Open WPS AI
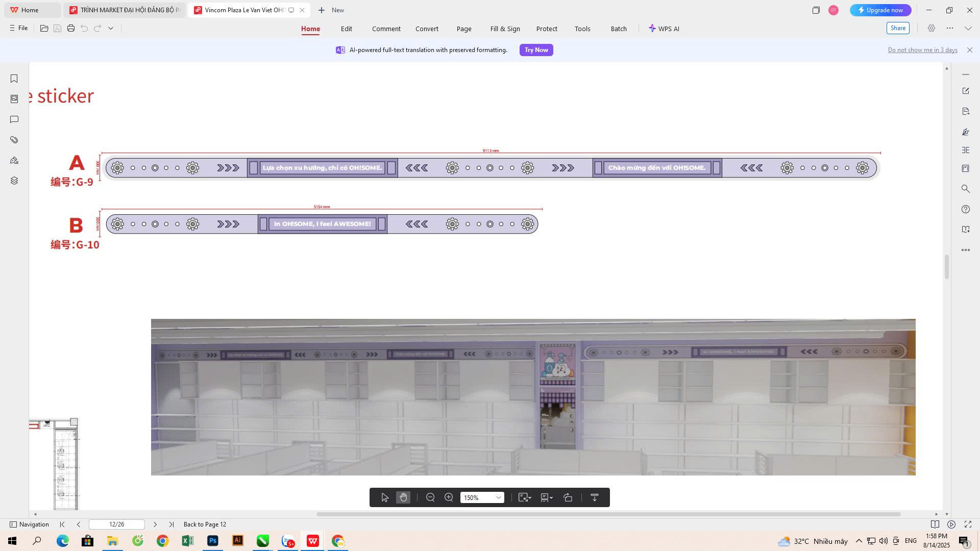 pyautogui.click(x=664, y=29)
